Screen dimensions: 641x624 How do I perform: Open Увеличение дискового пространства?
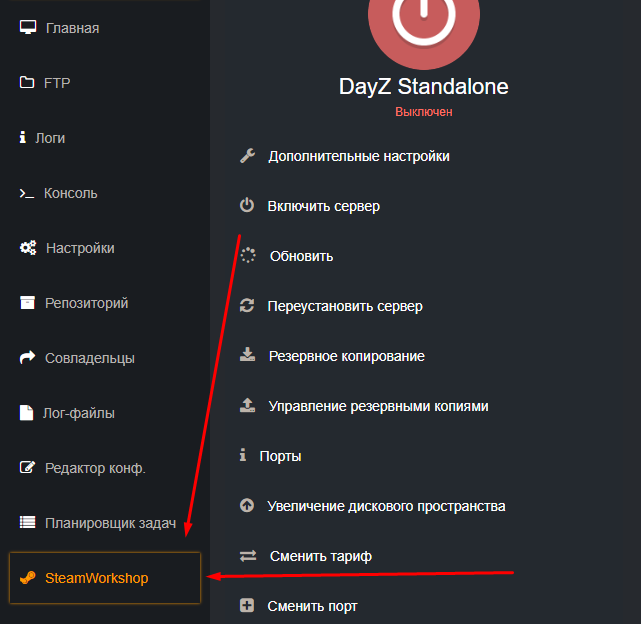pyautogui.click(x=386, y=506)
